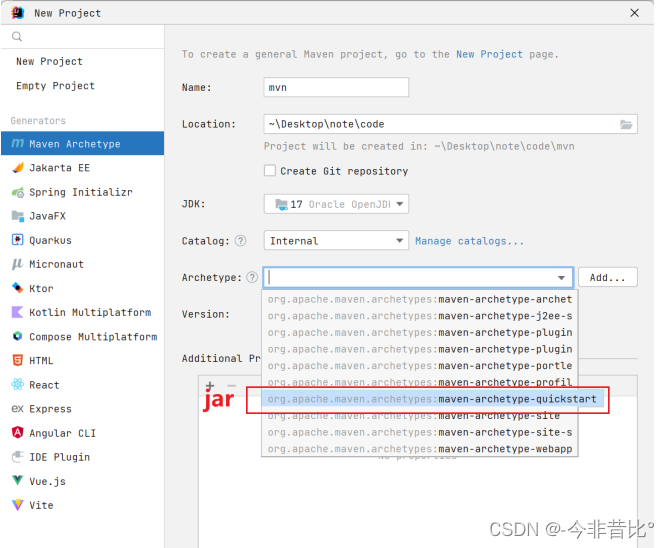Click the Express ex icon
The width and height of the screenshot is (669, 548).
click(x=17, y=408)
